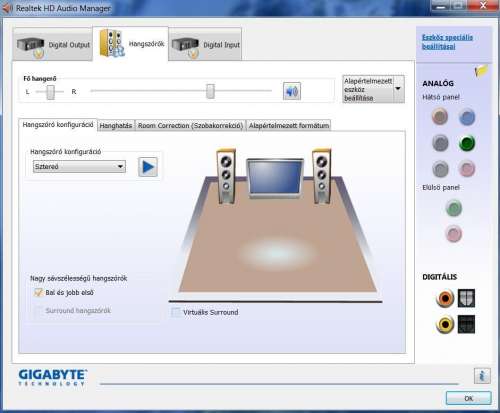This screenshot has height=413, width=500.
Task: Open the Hanghatás tab
Action: click(x=116, y=126)
